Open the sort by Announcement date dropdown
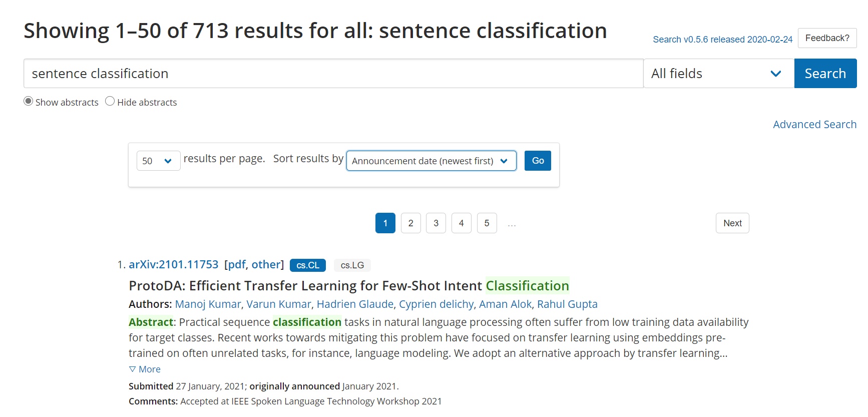This screenshot has width=868, height=417. (x=431, y=161)
